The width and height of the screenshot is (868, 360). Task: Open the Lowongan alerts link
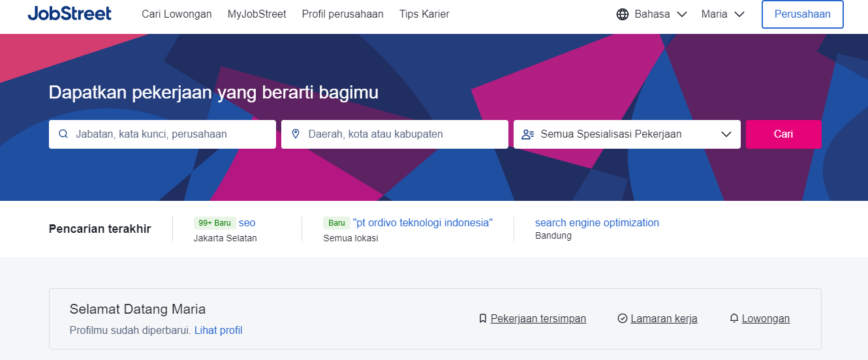click(766, 319)
